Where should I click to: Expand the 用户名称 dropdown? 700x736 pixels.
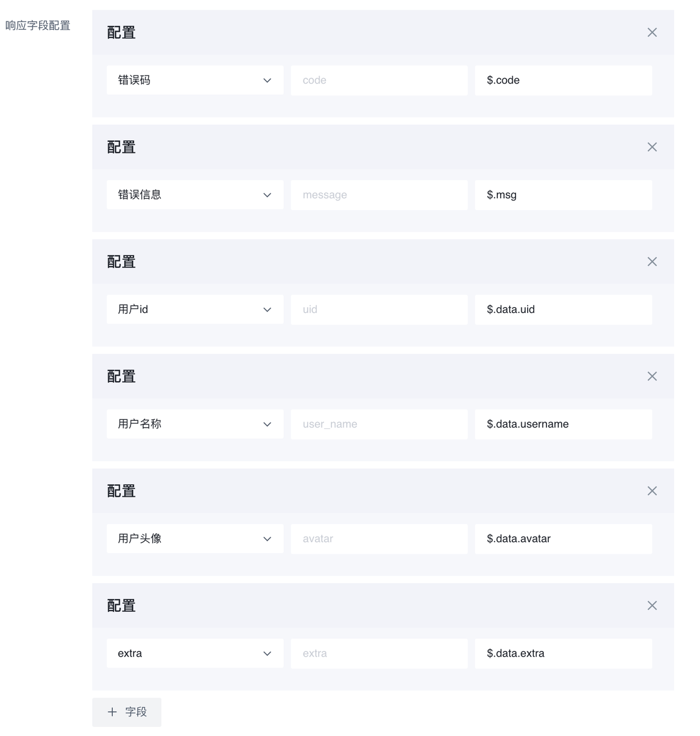pyautogui.click(x=195, y=424)
